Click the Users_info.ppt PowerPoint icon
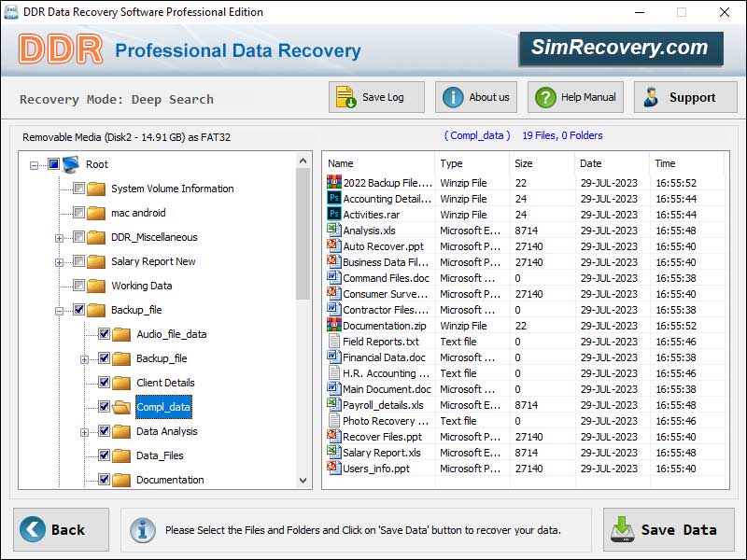 coord(334,468)
